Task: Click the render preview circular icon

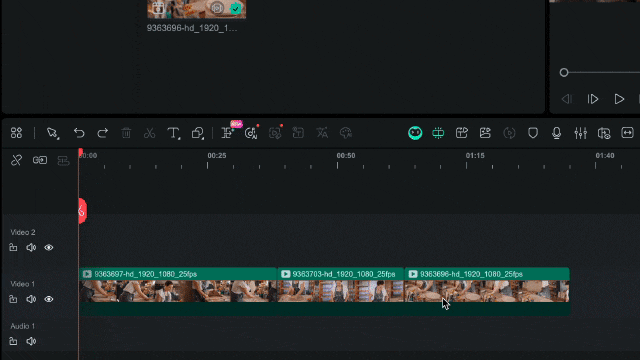Action: click(509, 133)
